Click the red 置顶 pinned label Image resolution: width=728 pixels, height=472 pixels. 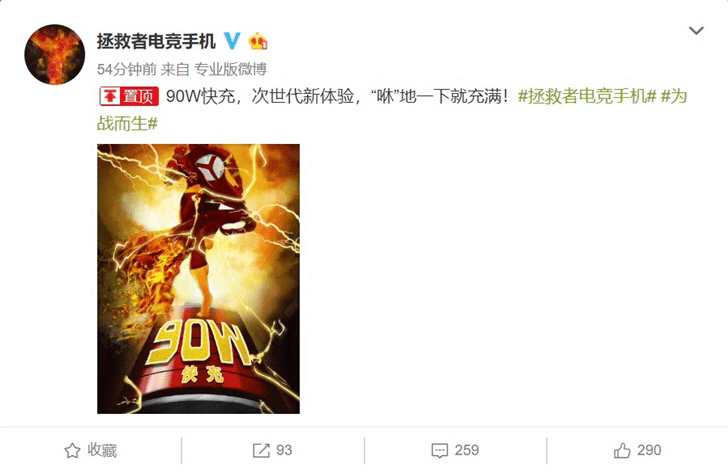(129, 97)
